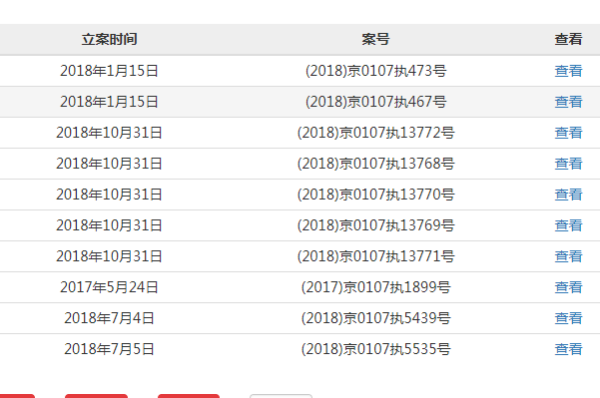Open 查看 link for case (2017)京0107执1899号
600x398 pixels.
[x=569, y=287]
